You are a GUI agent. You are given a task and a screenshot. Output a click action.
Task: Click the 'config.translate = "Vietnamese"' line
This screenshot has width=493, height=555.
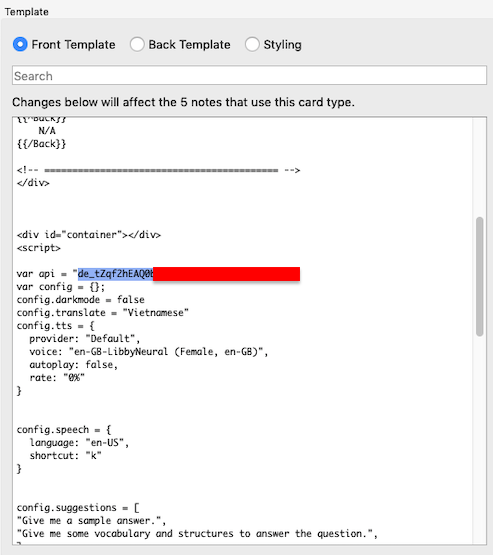(103, 313)
